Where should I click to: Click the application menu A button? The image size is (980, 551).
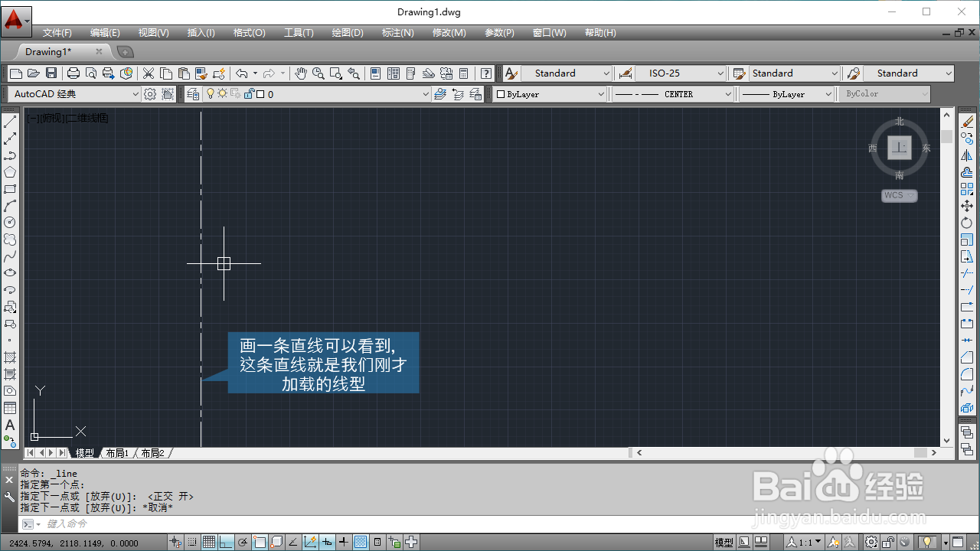(16, 20)
